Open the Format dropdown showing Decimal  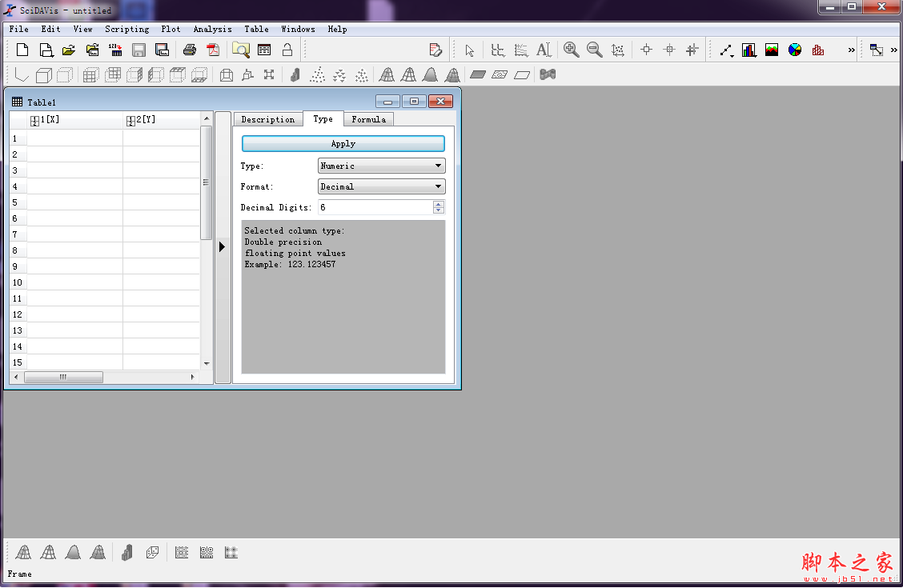click(x=381, y=186)
